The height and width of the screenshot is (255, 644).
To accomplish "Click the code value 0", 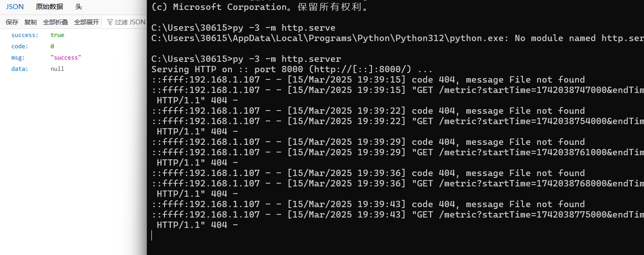I will (52, 46).
